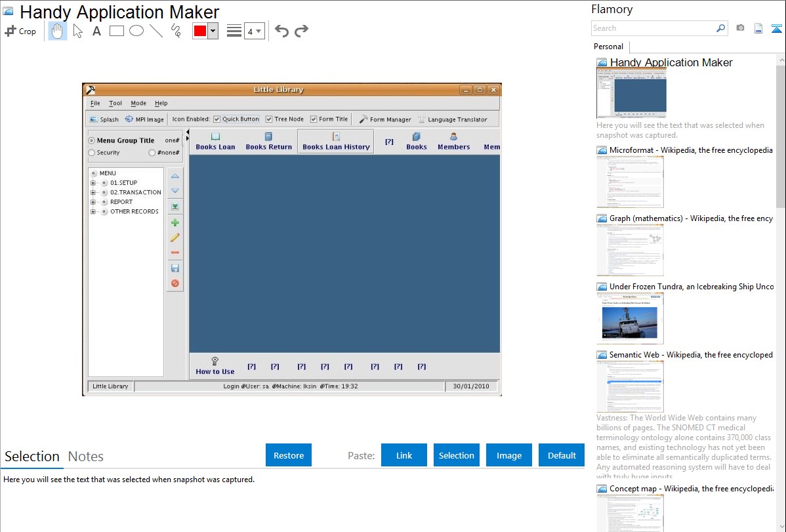Open the color picker dropdown arrow

click(213, 31)
